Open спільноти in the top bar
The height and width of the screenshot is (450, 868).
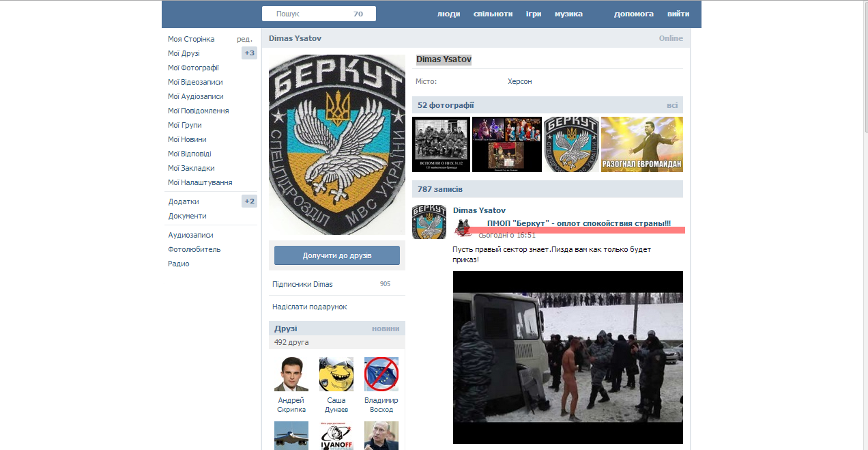click(x=493, y=14)
